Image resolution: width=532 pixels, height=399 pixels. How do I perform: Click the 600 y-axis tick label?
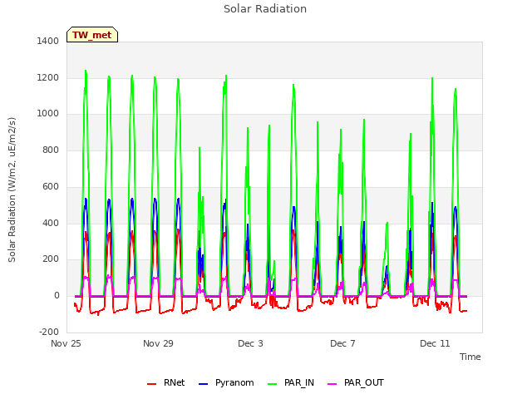[51, 186]
